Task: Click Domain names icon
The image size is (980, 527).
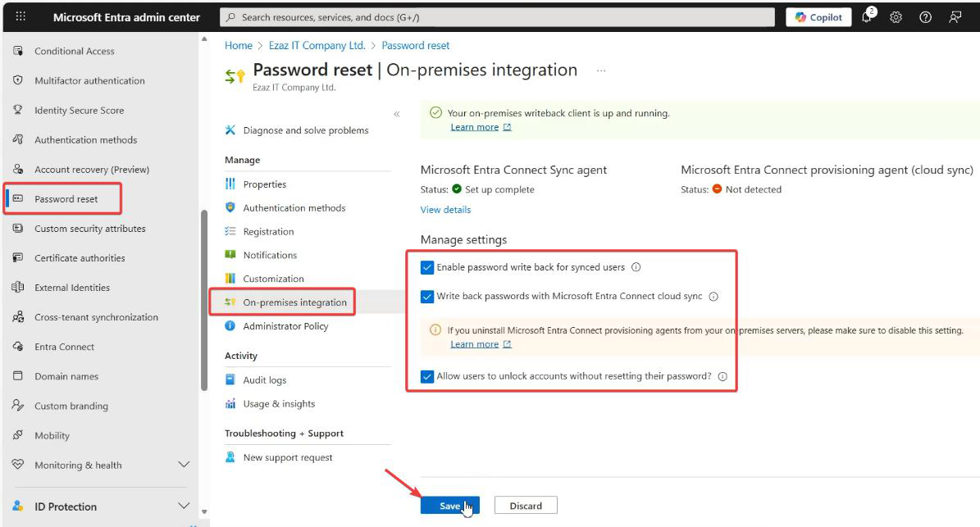Action: [17, 376]
